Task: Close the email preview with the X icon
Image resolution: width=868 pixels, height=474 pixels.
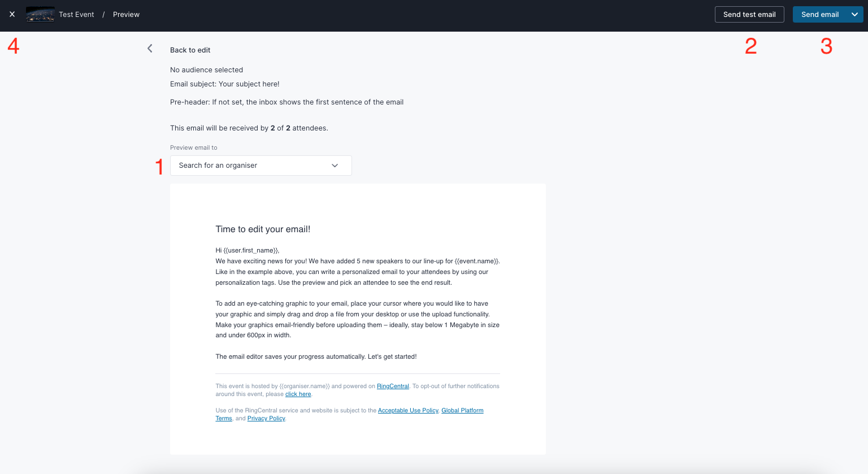Action: 12,14
